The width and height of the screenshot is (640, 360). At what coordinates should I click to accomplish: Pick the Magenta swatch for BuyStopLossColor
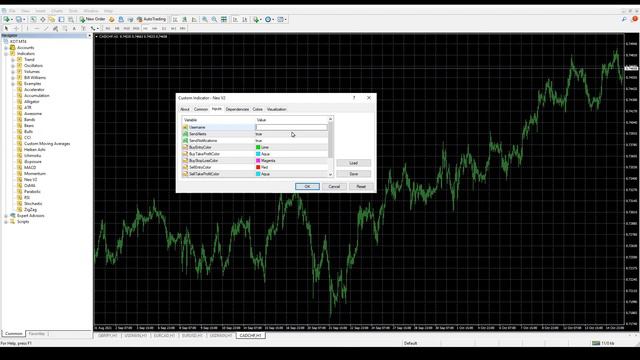pyautogui.click(x=258, y=161)
